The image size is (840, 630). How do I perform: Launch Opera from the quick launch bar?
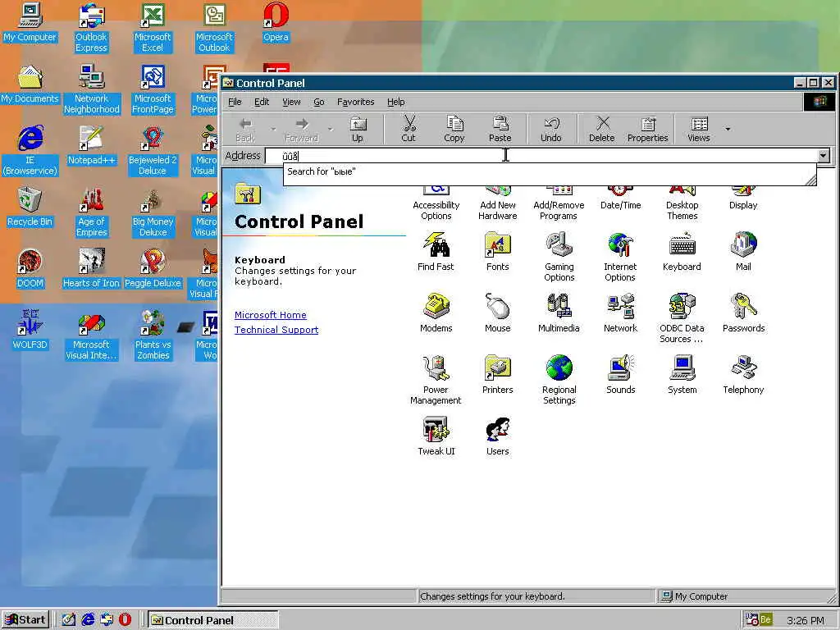pyautogui.click(x=125, y=620)
